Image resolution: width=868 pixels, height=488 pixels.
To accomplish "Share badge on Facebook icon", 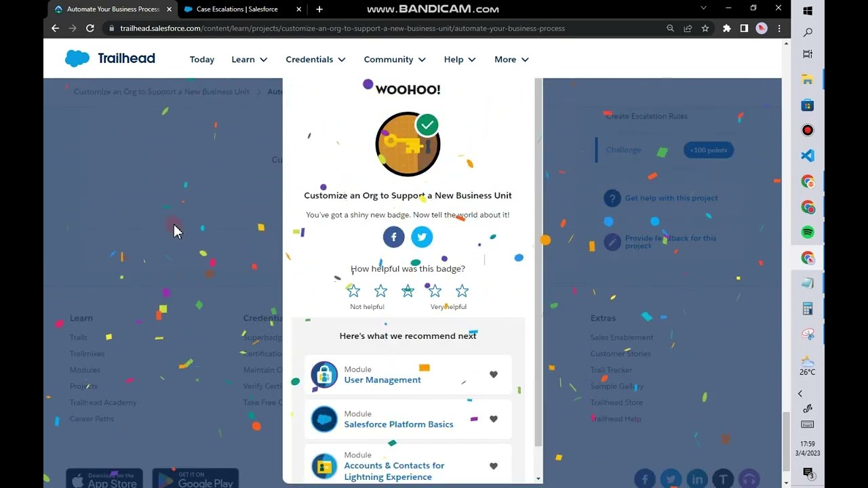I will (x=394, y=237).
